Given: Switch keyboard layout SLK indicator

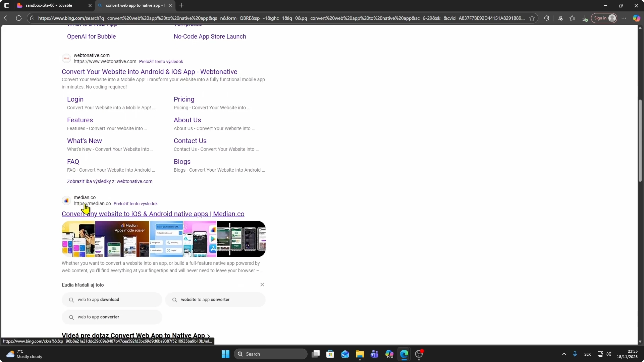Looking at the screenshot, I should (x=587, y=354).
